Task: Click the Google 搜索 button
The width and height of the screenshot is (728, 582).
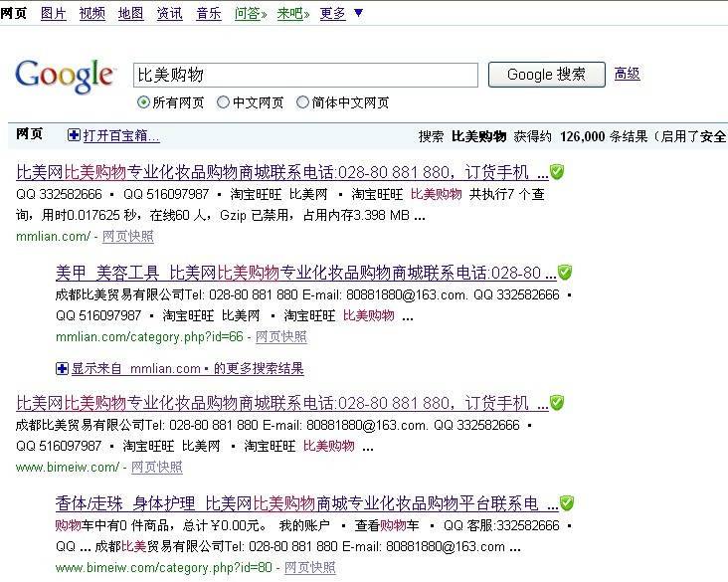Action: 547,75
